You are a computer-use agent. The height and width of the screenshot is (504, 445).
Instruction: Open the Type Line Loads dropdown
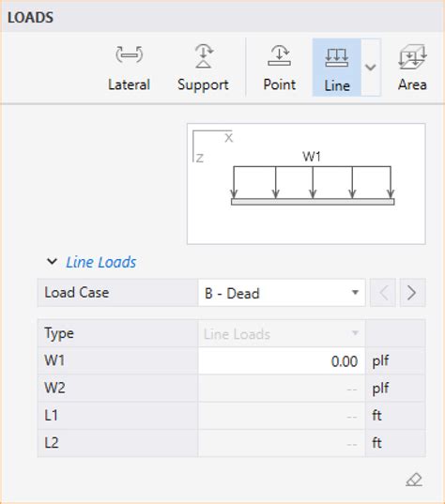(282, 333)
